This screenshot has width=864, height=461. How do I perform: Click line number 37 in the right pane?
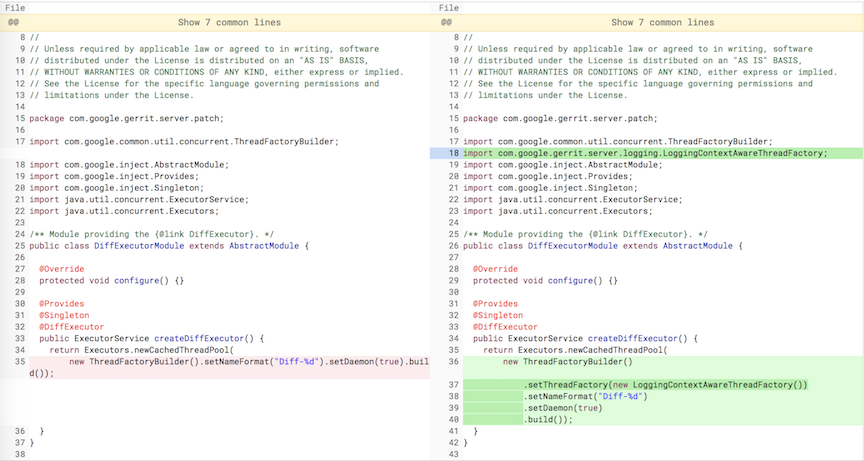coord(453,384)
